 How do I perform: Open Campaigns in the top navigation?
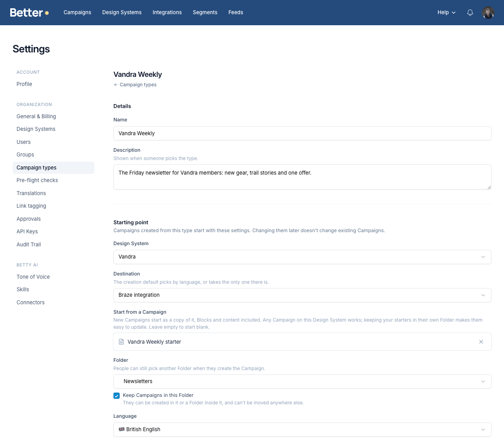coord(78,13)
